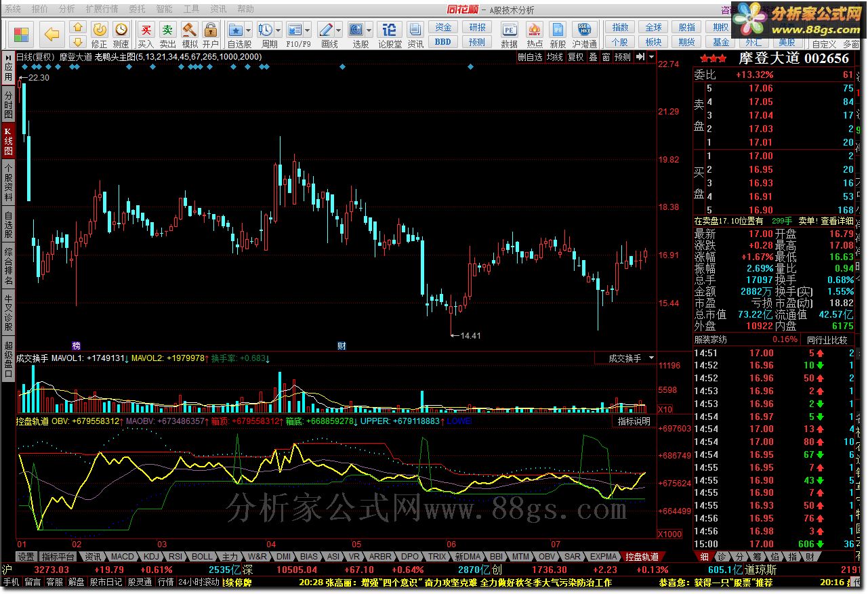Click 删自选 to remove from watchlist
This screenshot has height=594, width=868.
(530, 57)
